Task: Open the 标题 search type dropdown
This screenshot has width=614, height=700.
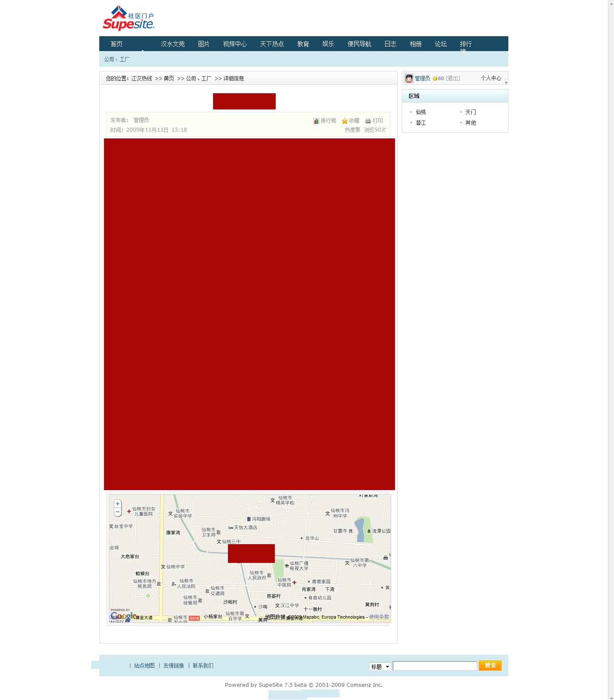Action: pyautogui.click(x=380, y=666)
